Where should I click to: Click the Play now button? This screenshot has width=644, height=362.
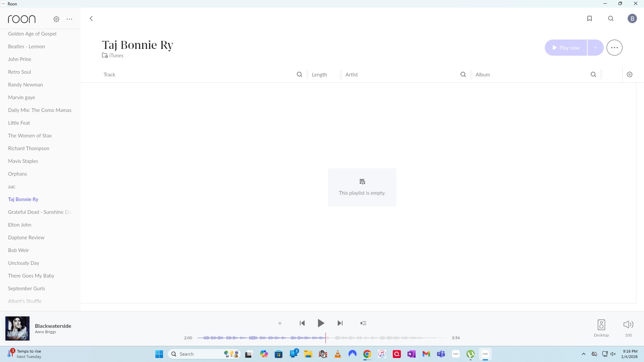[566, 48]
